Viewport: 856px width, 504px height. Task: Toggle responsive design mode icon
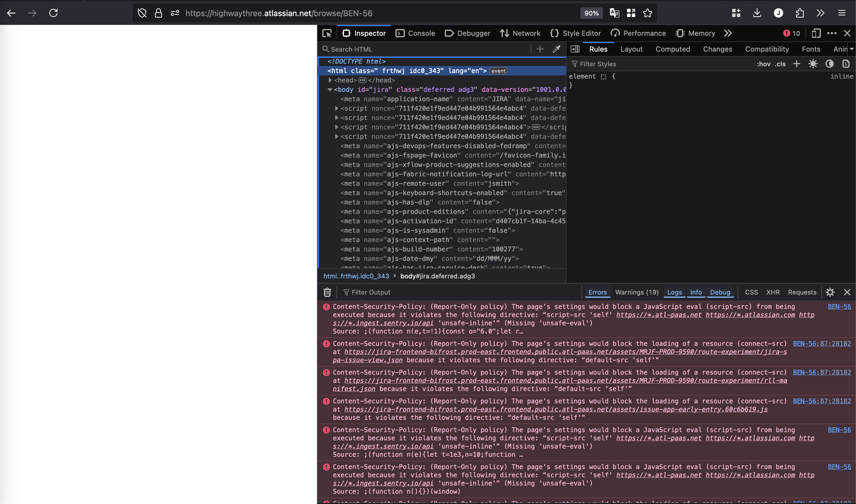[x=816, y=33]
